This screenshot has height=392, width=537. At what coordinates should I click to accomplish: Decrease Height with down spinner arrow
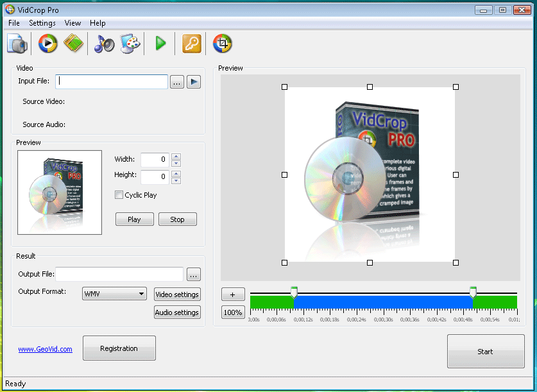[x=176, y=180]
